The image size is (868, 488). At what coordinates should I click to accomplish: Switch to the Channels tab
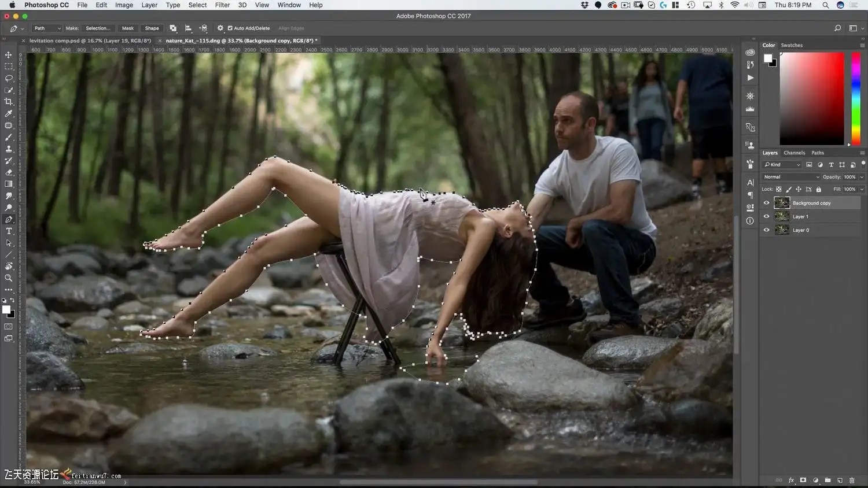pyautogui.click(x=794, y=153)
